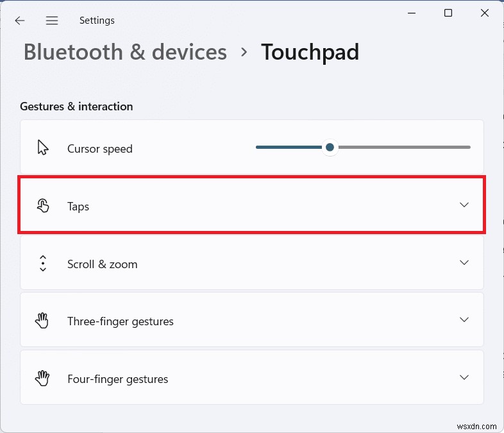This screenshot has height=433, width=504.
Task: Click the back arrow icon
Action: tap(20, 21)
